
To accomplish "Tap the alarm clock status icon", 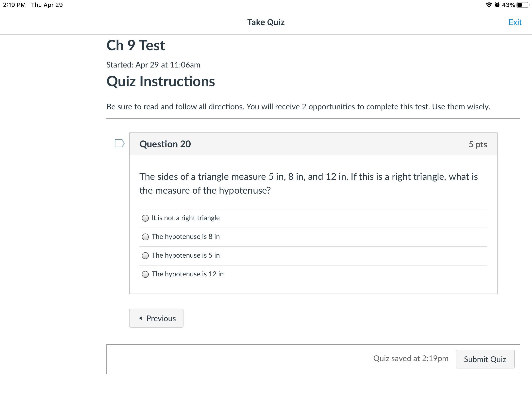I will click(x=497, y=5).
